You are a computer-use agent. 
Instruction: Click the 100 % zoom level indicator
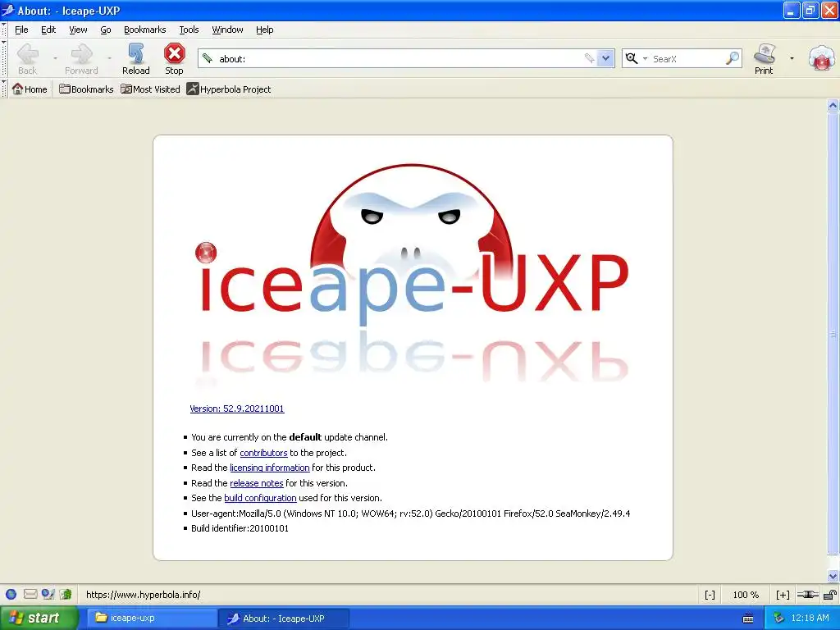746,595
